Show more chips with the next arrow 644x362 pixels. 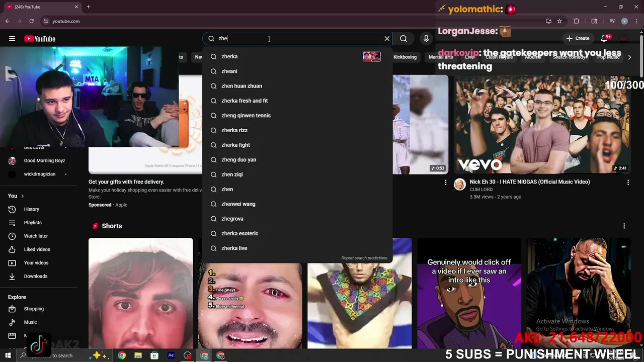pyautogui.click(x=629, y=57)
